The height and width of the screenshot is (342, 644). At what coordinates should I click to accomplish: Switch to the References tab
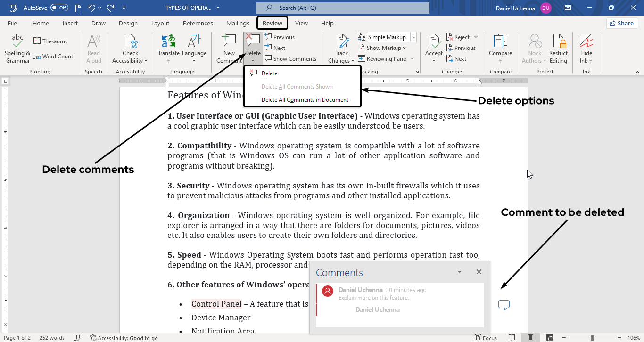pos(198,23)
